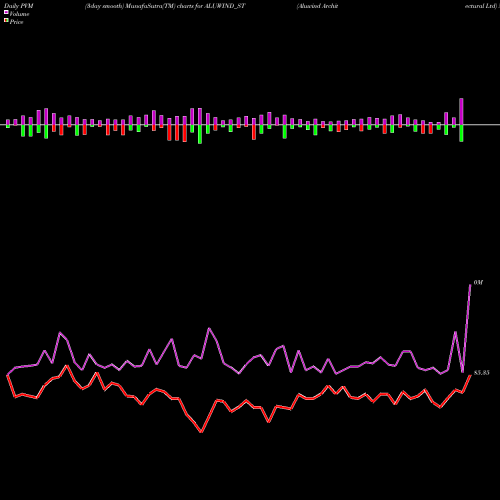500x500 pixels.
Task: Click the 85.85 price line end label
Action: (481, 373)
